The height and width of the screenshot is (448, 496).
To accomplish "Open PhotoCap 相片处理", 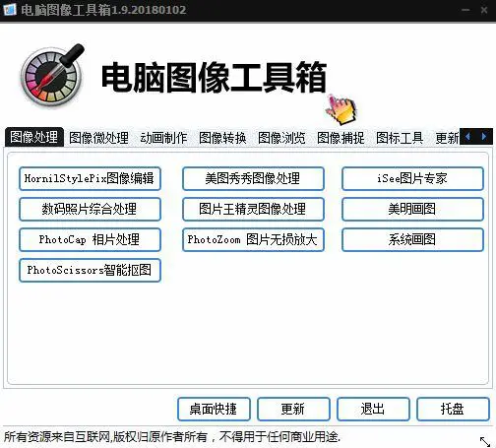I will 90,239.
